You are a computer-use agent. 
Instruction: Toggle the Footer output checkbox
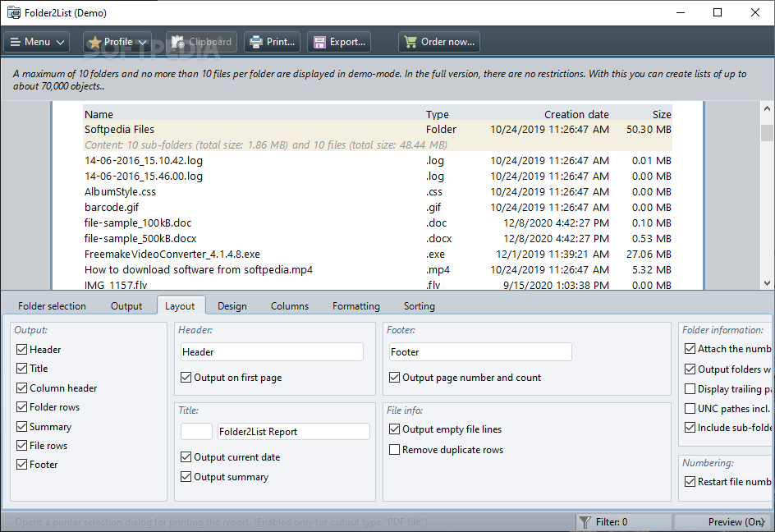click(x=21, y=464)
